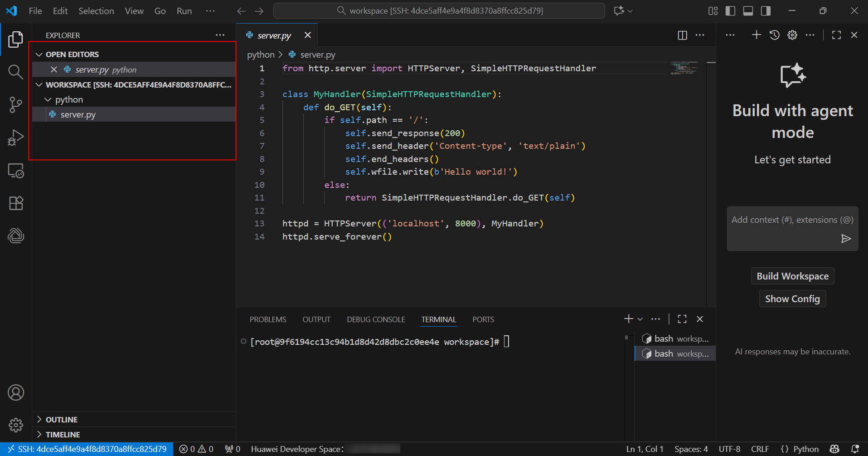Open the new terminal launch profile dropdown
This screenshot has width=868, height=456.
pyautogui.click(x=640, y=319)
